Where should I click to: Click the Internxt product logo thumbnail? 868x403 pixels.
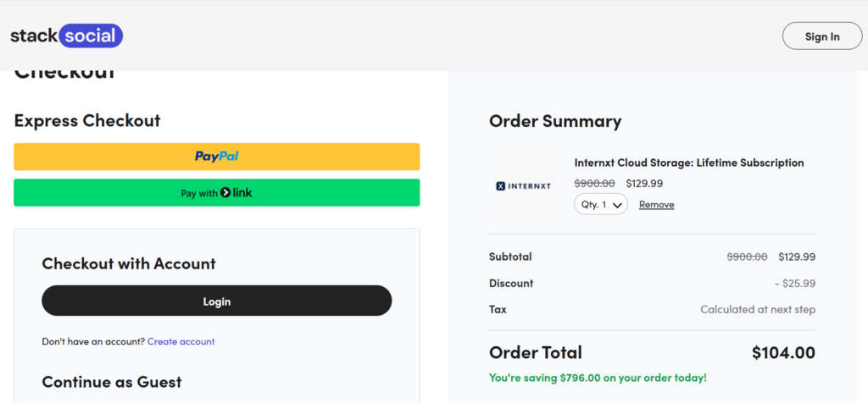[x=523, y=186]
